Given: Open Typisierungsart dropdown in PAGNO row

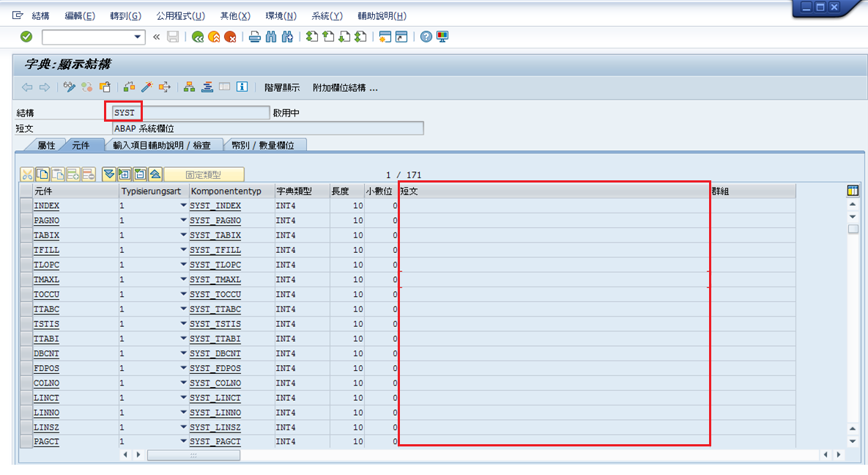Looking at the screenshot, I should [183, 220].
